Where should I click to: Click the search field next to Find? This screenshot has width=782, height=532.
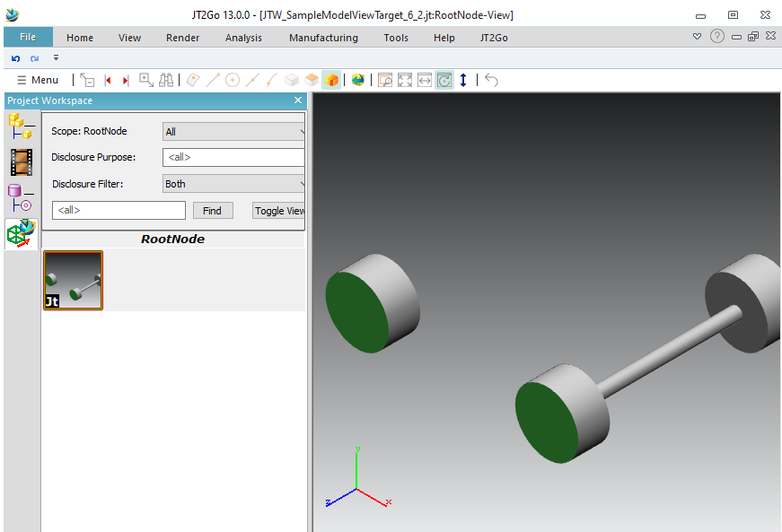click(x=119, y=210)
